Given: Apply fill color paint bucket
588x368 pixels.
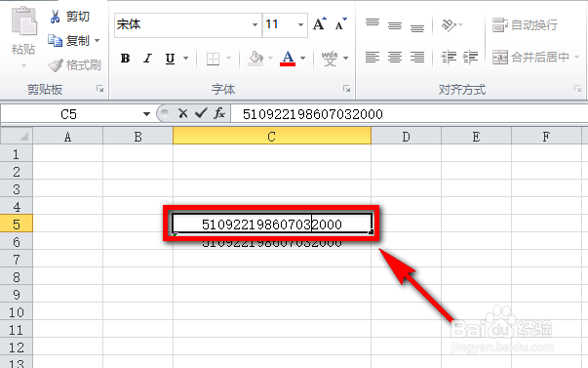Looking at the screenshot, I should [x=255, y=59].
